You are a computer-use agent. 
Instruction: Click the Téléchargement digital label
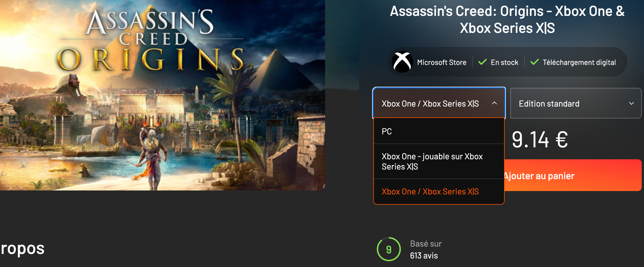(x=579, y=62)
